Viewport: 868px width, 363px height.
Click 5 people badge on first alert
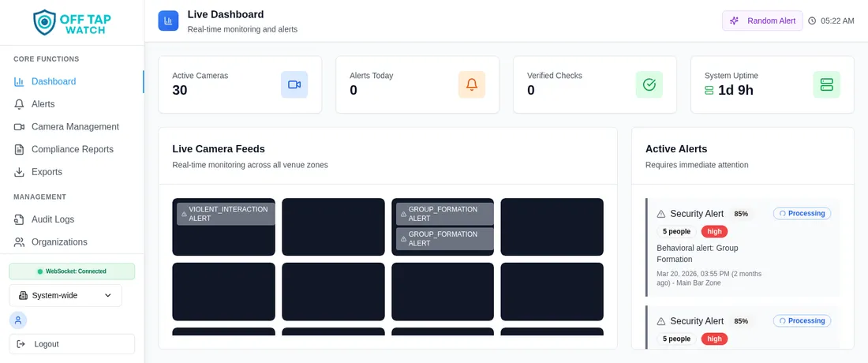tap(676, 232)
